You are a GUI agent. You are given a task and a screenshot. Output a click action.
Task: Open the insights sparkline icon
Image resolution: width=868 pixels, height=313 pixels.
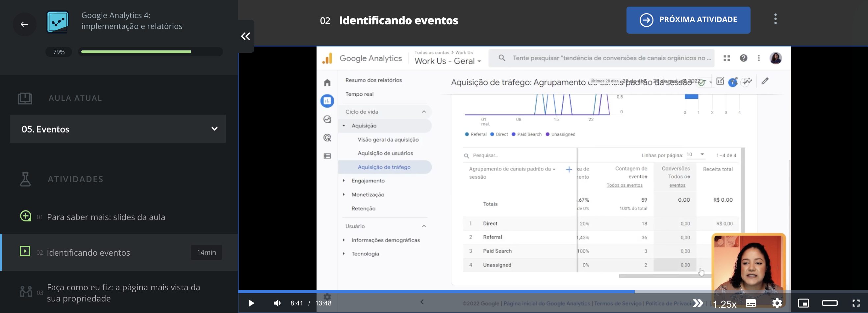[x=747, y=82]
